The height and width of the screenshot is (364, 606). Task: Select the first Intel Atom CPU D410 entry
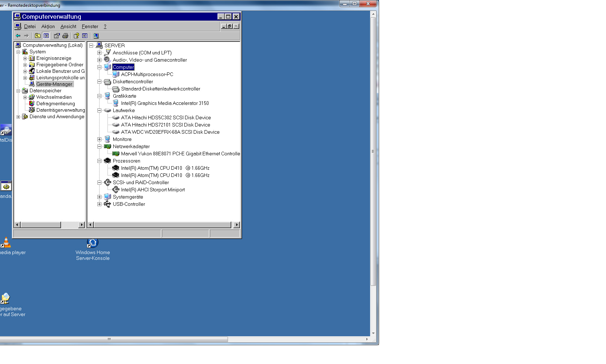point(165,168)
